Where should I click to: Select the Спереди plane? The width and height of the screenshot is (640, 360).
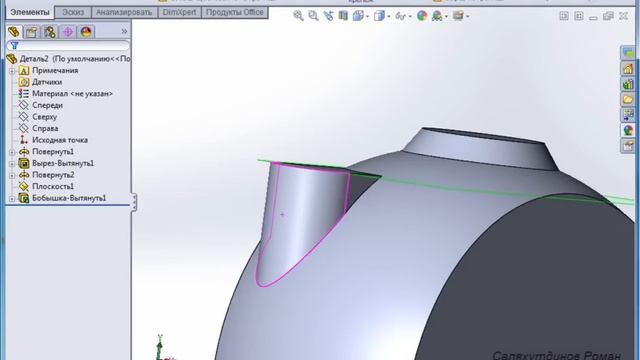pyautogui.click(x=47, y=105)
